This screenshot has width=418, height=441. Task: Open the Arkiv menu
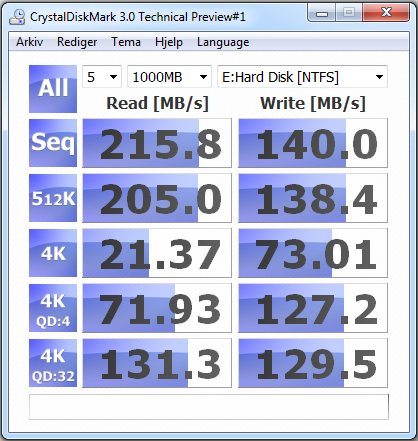point(30,42)
